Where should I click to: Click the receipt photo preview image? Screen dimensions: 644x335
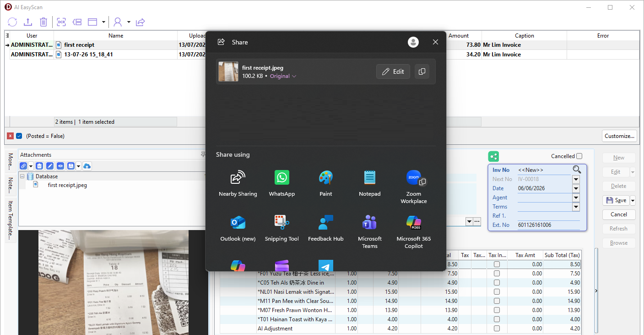(x=113, y=282)
